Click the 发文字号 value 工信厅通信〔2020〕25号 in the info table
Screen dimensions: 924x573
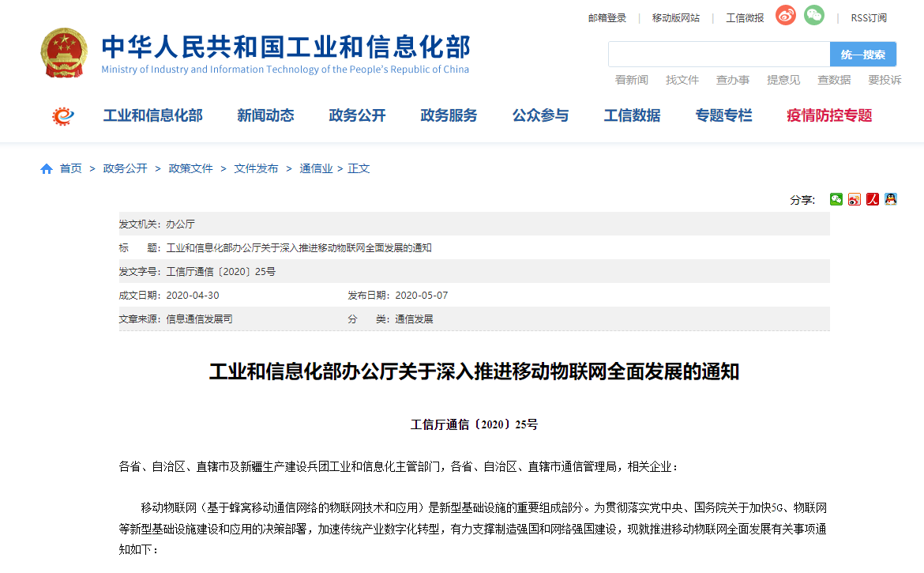pos(221,272)
